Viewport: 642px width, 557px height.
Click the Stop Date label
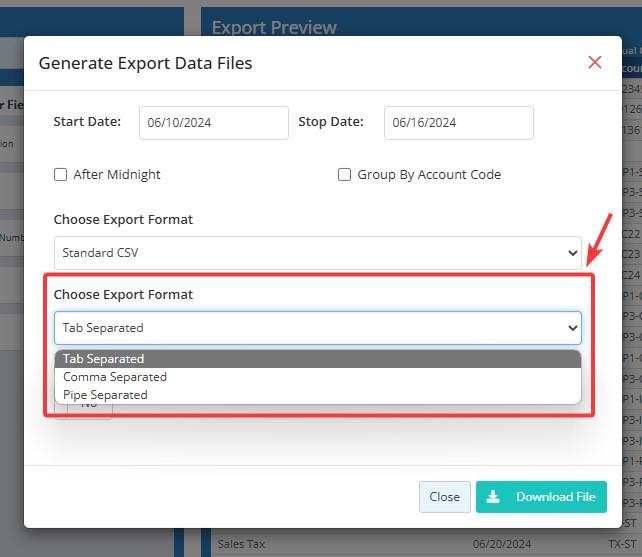(x=330, y=122)
